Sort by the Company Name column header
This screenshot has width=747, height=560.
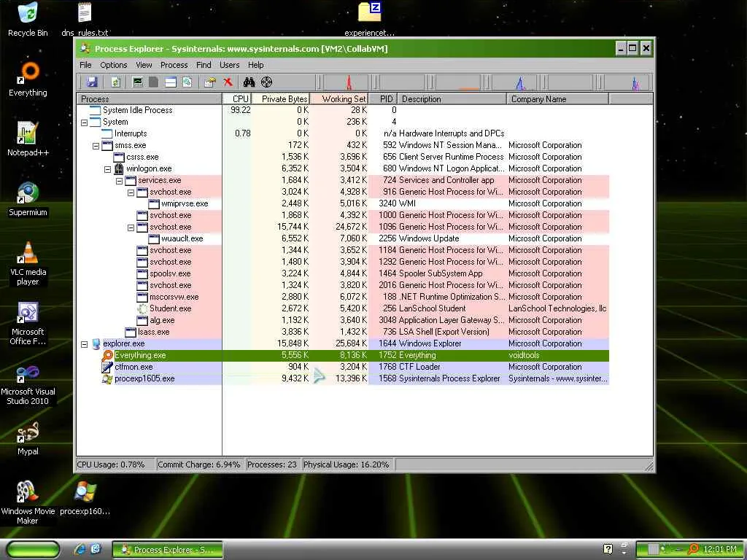point(557,99)
